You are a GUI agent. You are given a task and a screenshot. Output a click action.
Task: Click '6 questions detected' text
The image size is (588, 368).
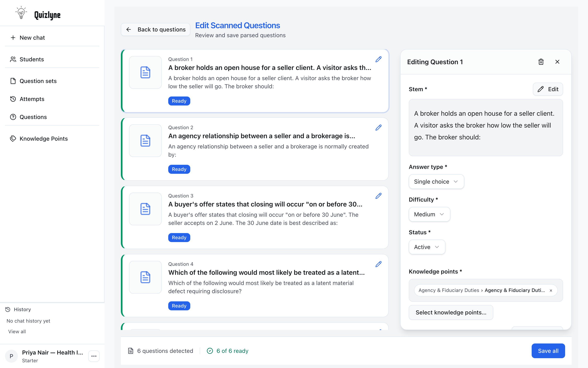click(165, 351)
